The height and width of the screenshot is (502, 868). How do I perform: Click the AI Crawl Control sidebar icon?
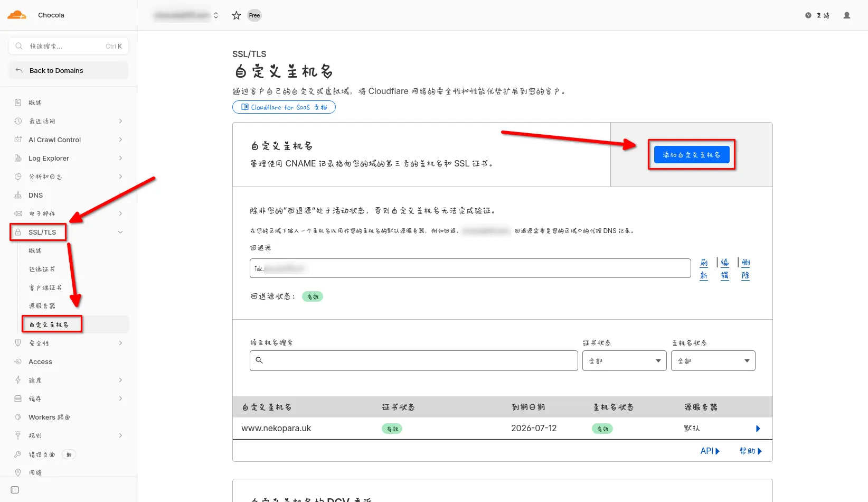[18, 140]
